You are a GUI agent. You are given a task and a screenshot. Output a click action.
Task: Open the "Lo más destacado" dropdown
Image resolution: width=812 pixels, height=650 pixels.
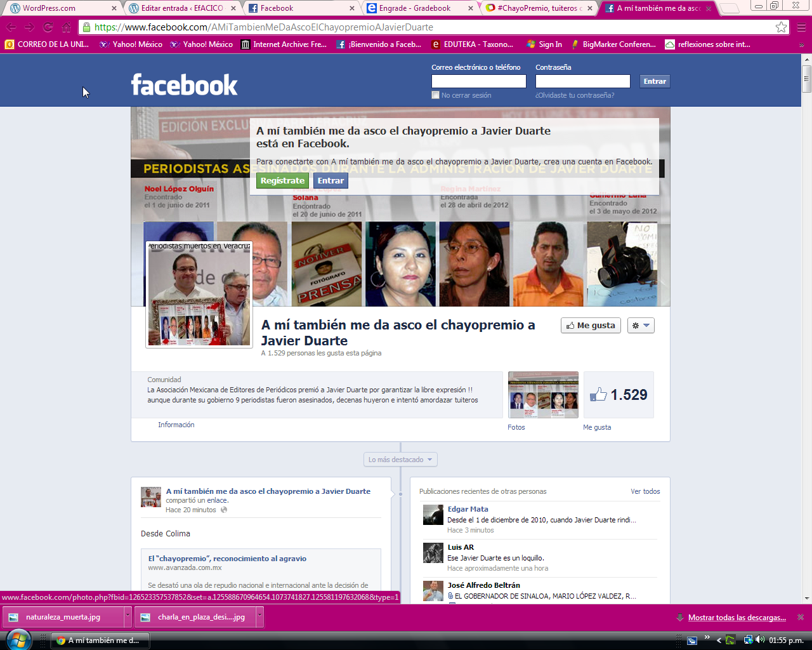tap(400, 460)
